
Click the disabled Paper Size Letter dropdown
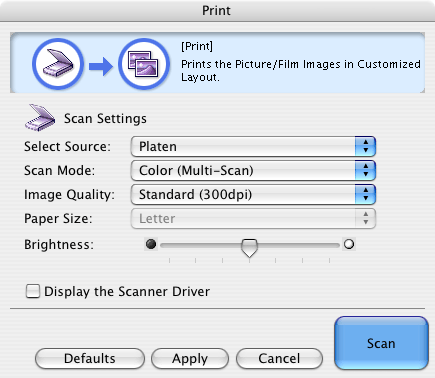pos(253,218)
